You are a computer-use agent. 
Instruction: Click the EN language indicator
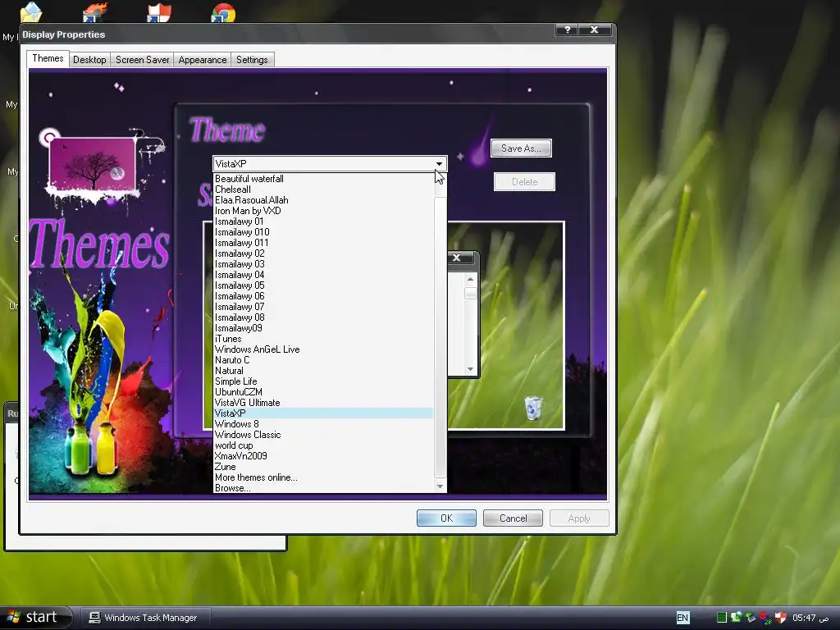click(x=682, y=618)
